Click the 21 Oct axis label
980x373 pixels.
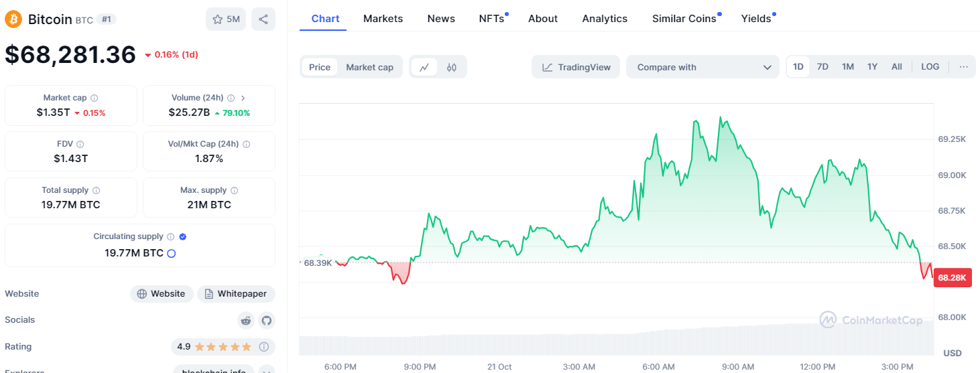(x=499, y=366)
